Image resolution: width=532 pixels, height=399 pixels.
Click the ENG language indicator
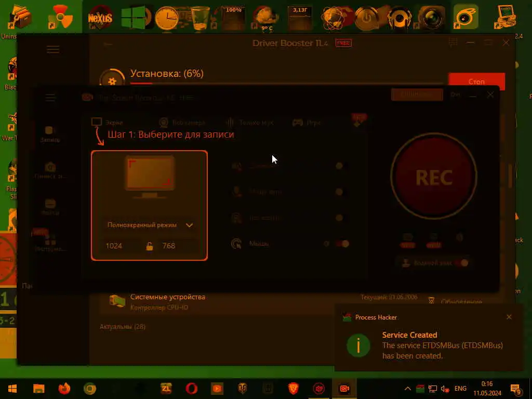point(460,389)
